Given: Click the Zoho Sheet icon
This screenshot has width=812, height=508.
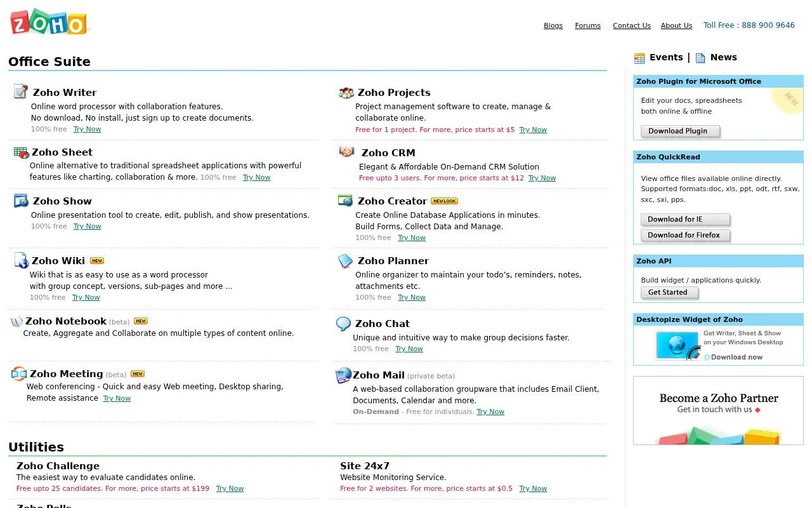Looking at the screenshot, I should coord(21,152).
